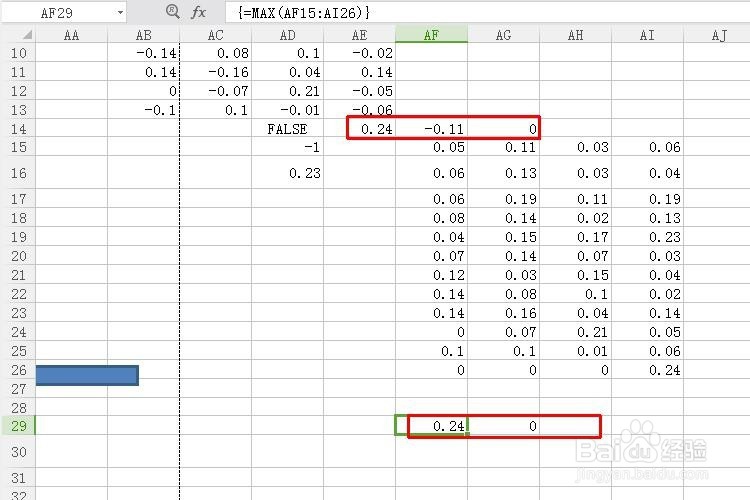Click cell AH24 with value 0.21
Screen dimensions: 750x500
click(x=575, y=332)
